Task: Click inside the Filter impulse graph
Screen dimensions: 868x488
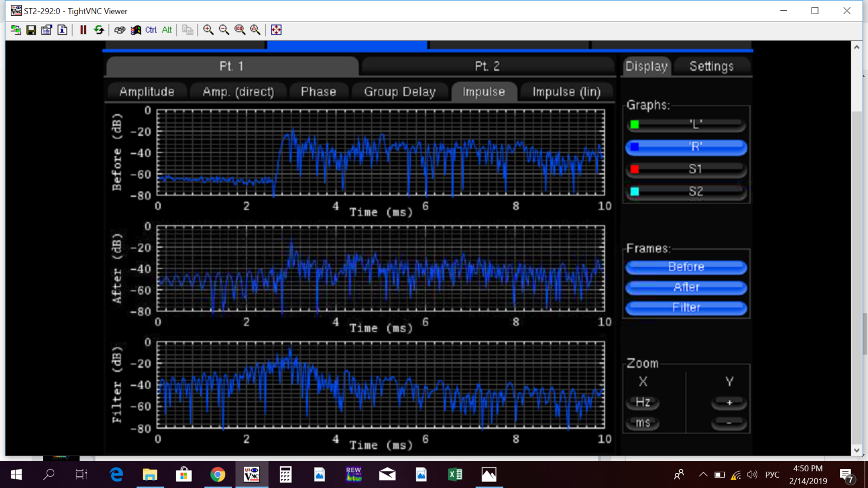Action: (381, 385)
